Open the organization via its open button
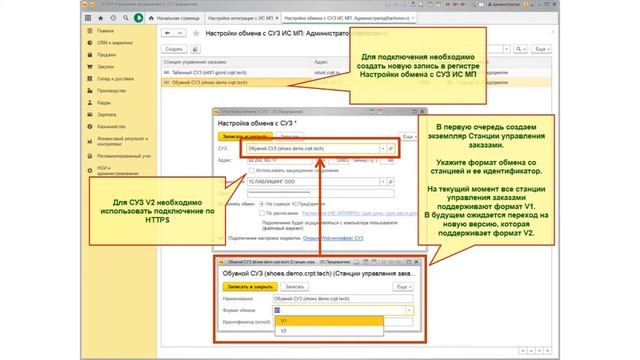Viewport: 640px width, 360px height. (x=391, y=182)
